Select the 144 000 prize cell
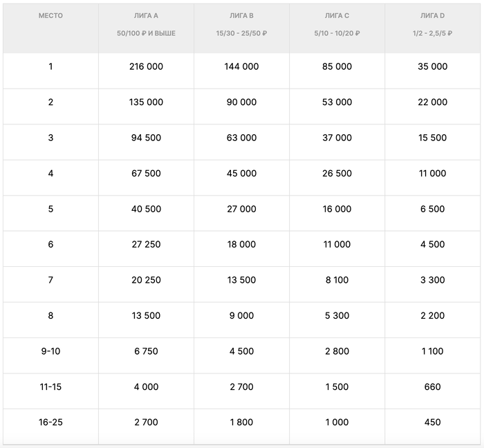 pyautogui.click(x=241, y=67)
